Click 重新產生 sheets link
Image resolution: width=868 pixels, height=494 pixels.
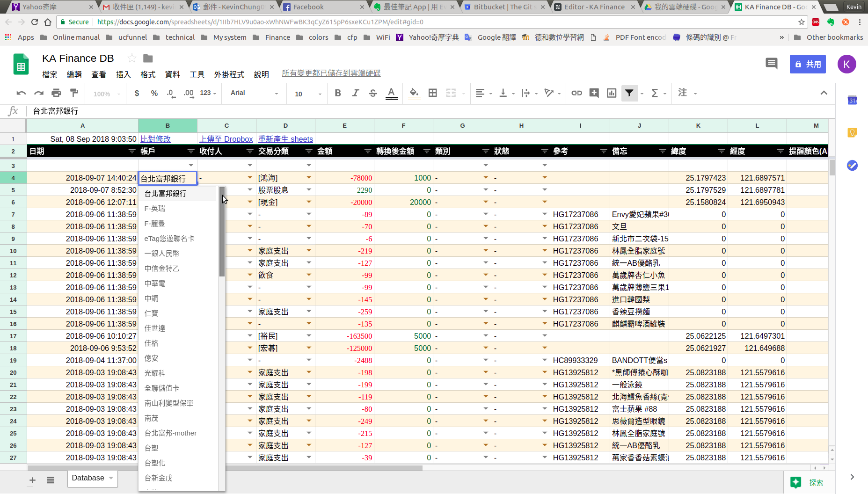pos(285,139)
